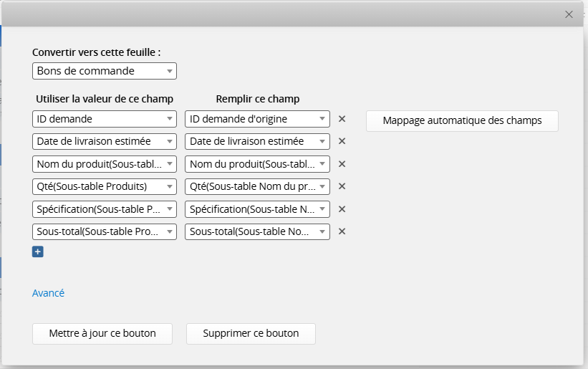The height and width of the screenshot is (369, 588).
Task: Close the conversion dialog
Action: [569, 14]
